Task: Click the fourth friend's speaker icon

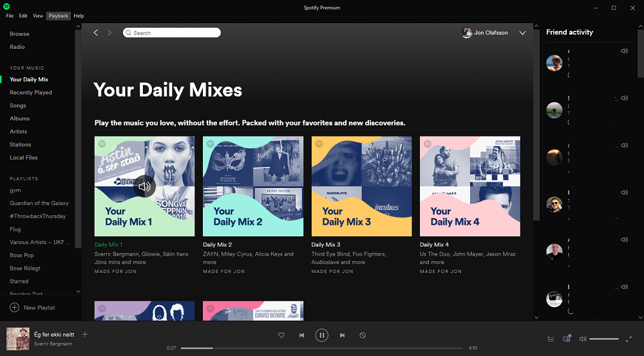Action: pos(624,192)
